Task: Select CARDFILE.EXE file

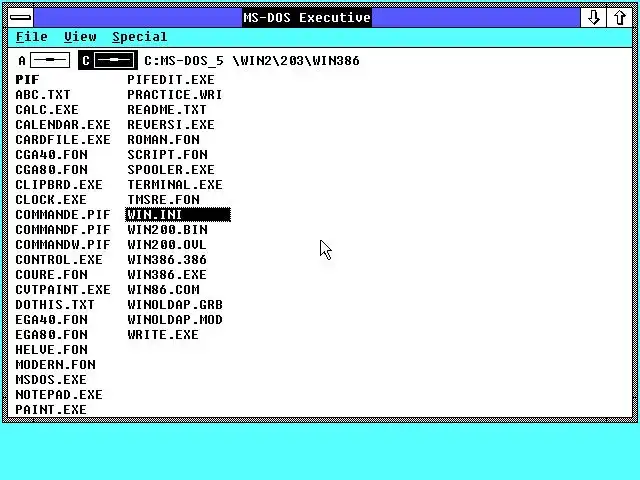Action: click(x=63, y=140)
